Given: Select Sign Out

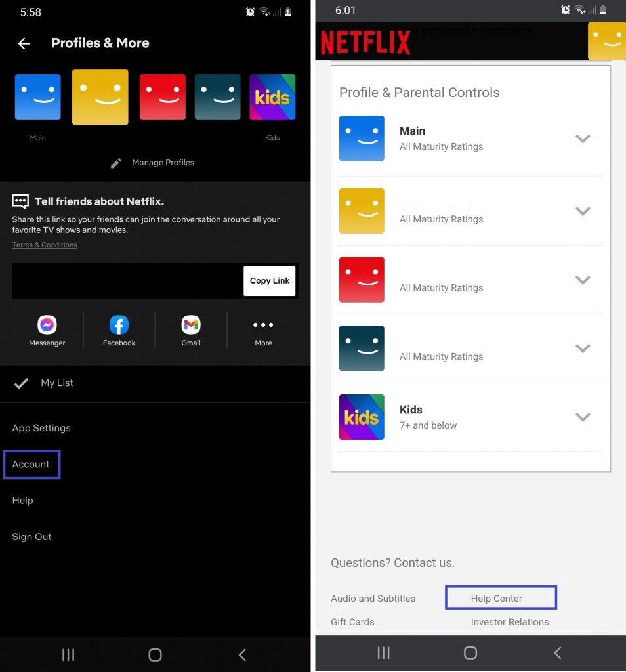Looking at the screenshot, I should tap(31, 536).
